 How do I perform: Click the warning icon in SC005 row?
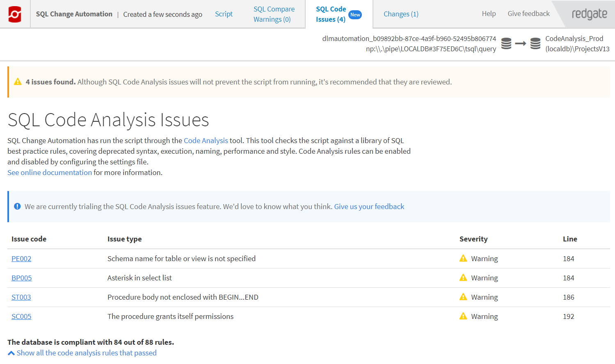(463, 316)
